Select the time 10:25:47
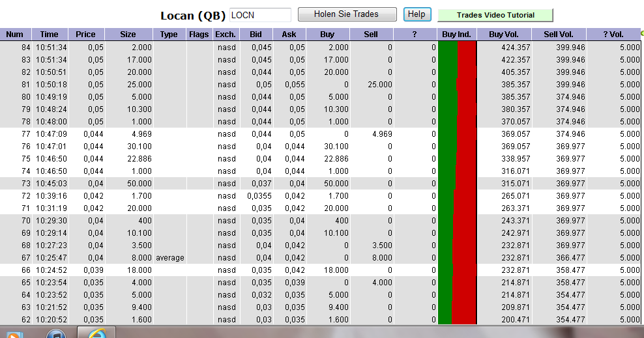Screen dimensions: 644x338 click(51, 258)
